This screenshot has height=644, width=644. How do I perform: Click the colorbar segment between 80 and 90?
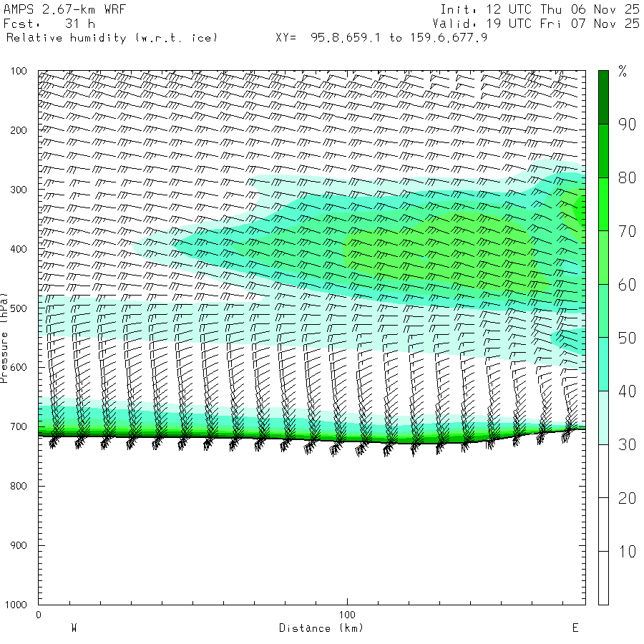pos(603,151)
